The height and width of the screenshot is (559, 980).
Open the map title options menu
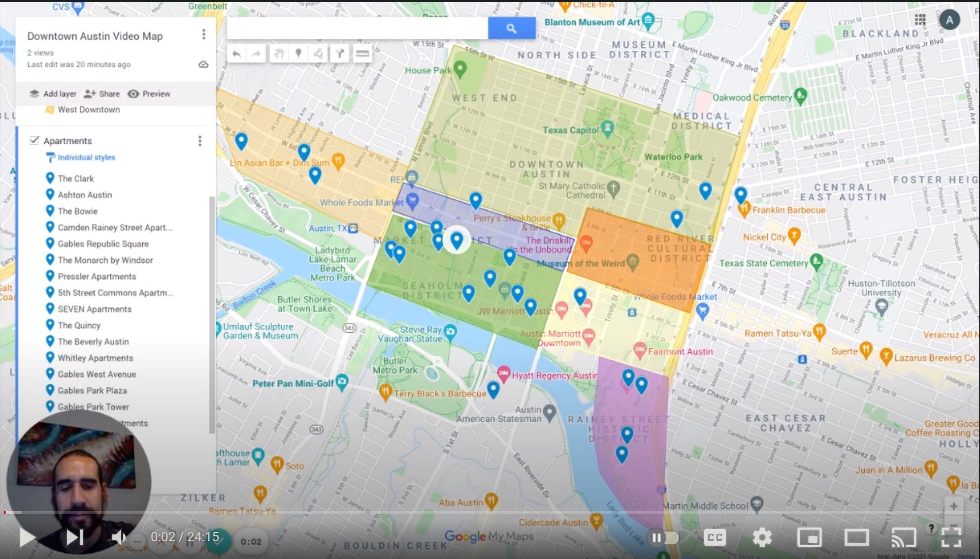point(203,34)
